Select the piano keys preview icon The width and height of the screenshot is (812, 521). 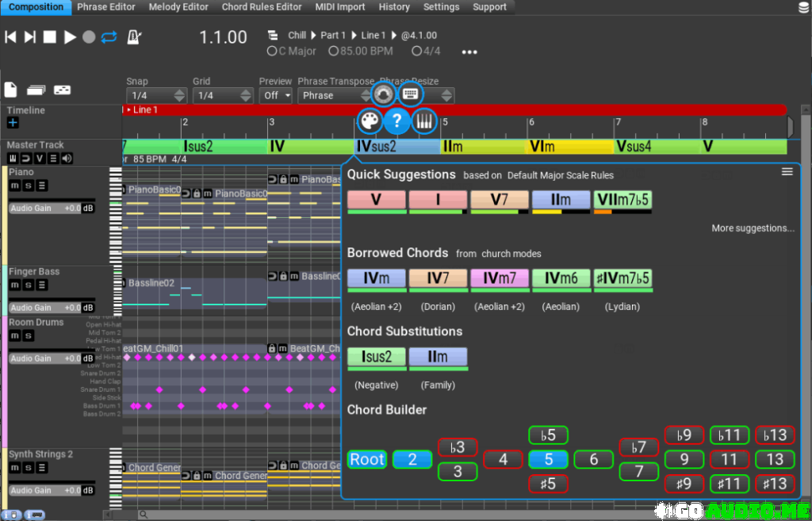(426, 121)
